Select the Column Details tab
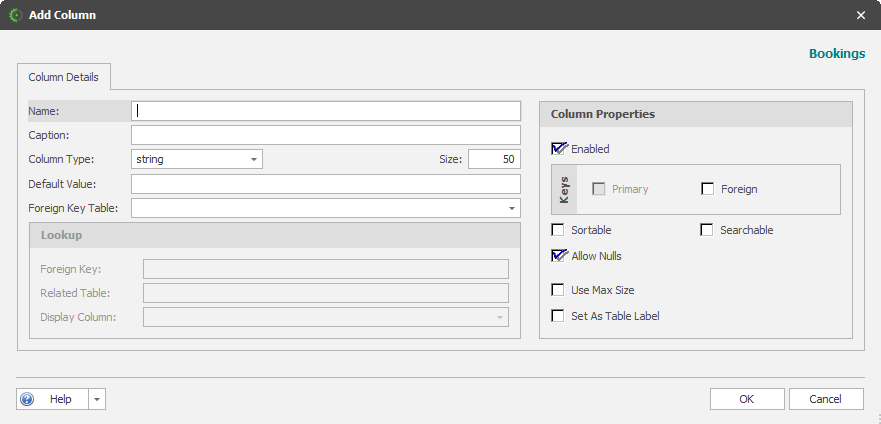The width and height of the screenshot is (881, 424). click(63, 77)
